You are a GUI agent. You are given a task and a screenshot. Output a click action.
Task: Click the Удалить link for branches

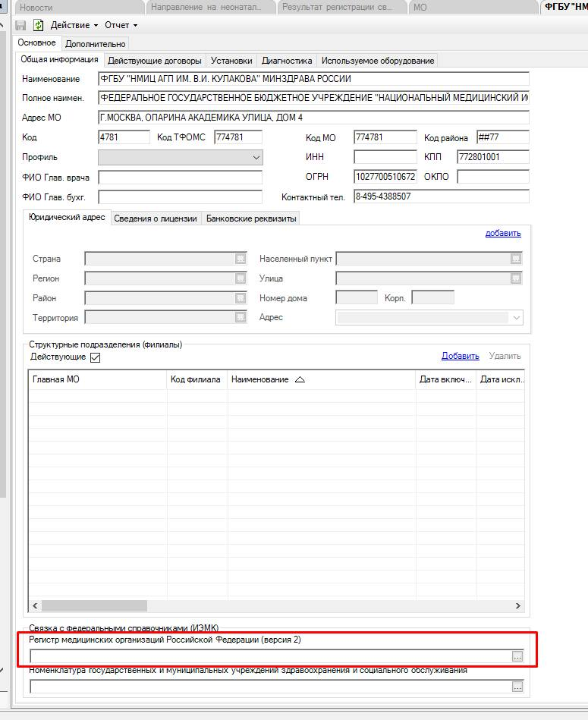point(505,356)
